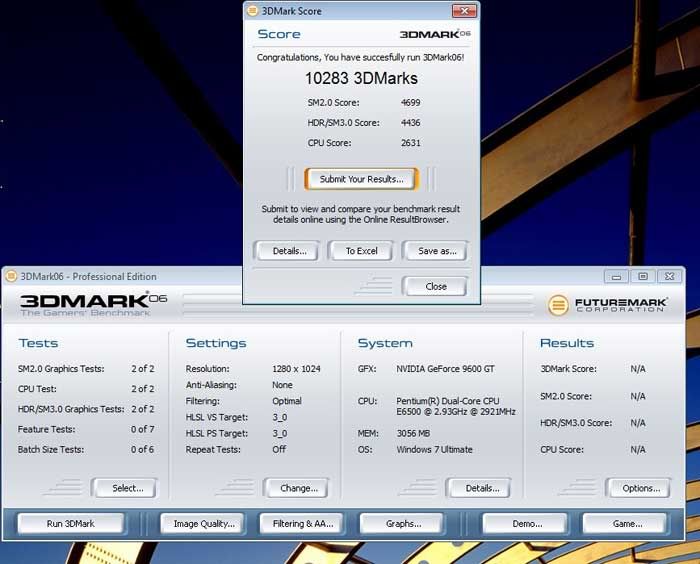The height and width of the screenshot is (564, 700).
Task: Click Tests section heading
Action: click(x=38, y=343)
